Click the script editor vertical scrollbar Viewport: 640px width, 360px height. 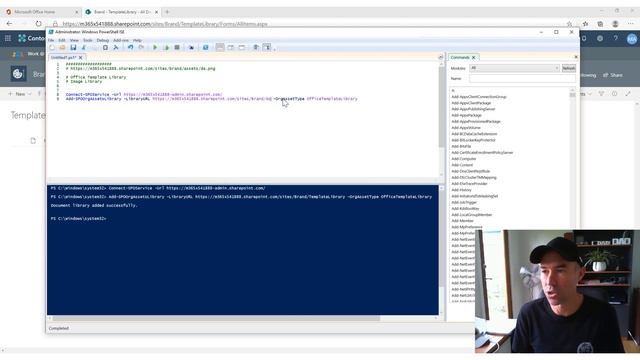(x=441, y=106)
